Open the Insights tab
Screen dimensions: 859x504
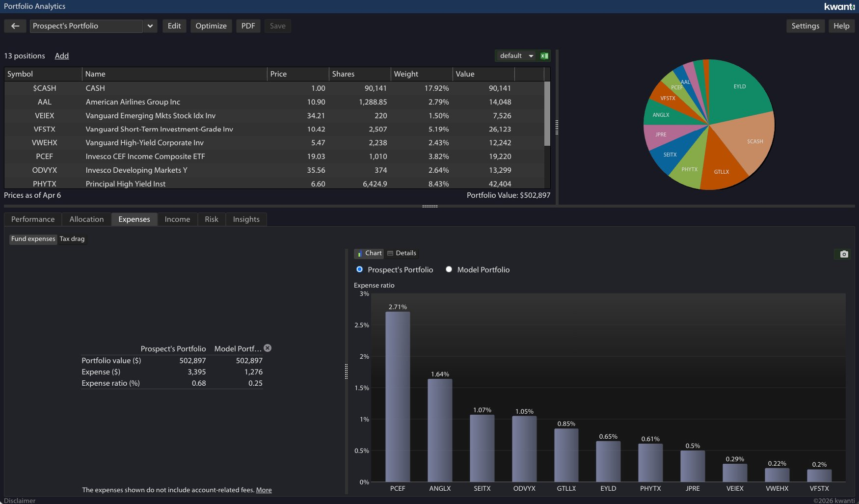coord(246,219)
